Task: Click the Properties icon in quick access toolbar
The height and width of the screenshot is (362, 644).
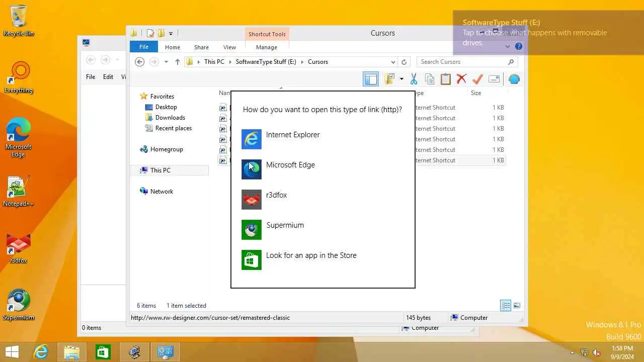Action: click(150, 34)
